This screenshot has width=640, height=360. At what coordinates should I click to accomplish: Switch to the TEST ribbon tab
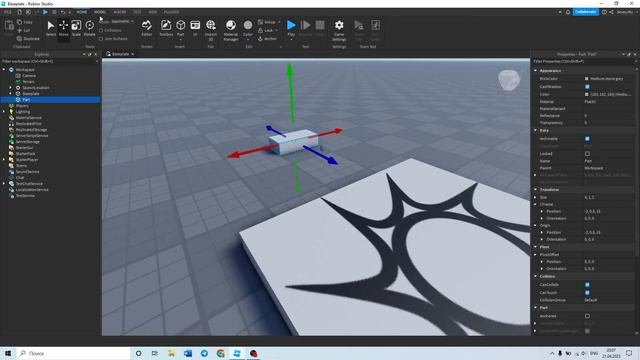click(138, 12)
